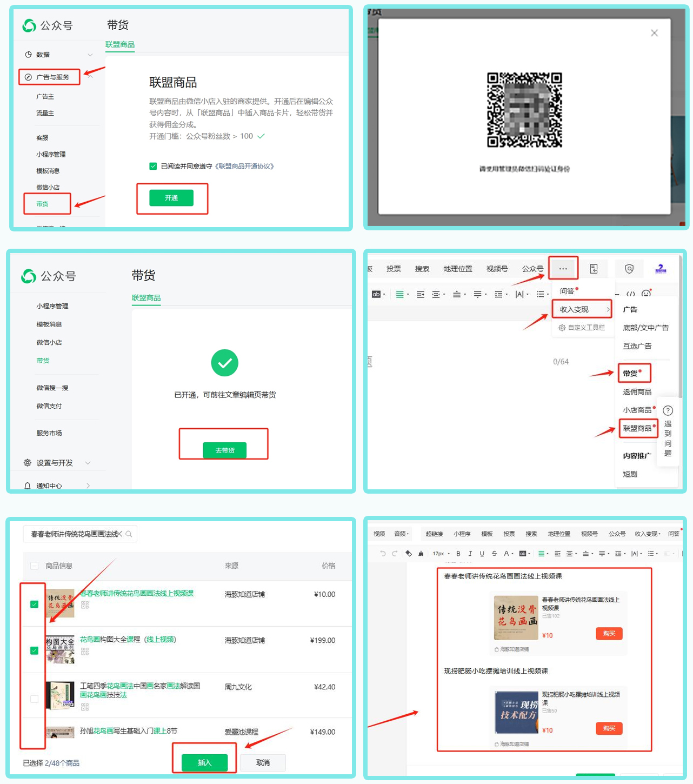Select 小店商品 in the submenu

pyautogui.click(x=637, y=410)
